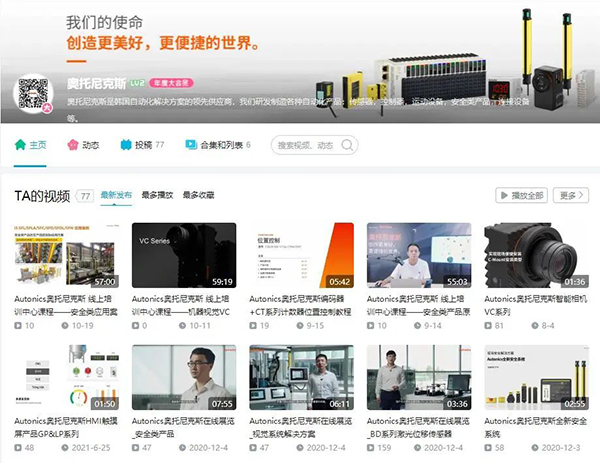The image size is (600, 463).
Task: Click title 线上培训中心课程——安全类应用篇
Action: pyautogui.click(x=66, y=305)
